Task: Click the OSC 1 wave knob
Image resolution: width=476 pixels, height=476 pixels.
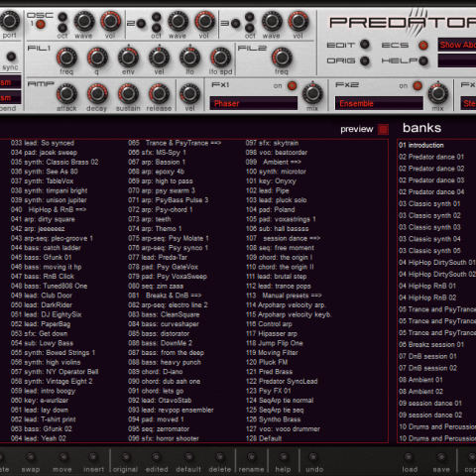Action: (84, 21)
